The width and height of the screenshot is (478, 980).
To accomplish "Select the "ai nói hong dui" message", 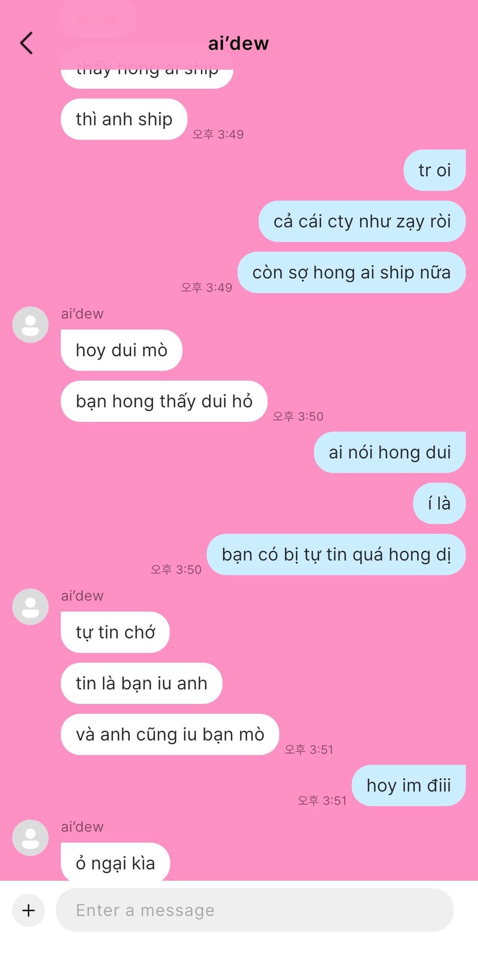I will [390, 452].
